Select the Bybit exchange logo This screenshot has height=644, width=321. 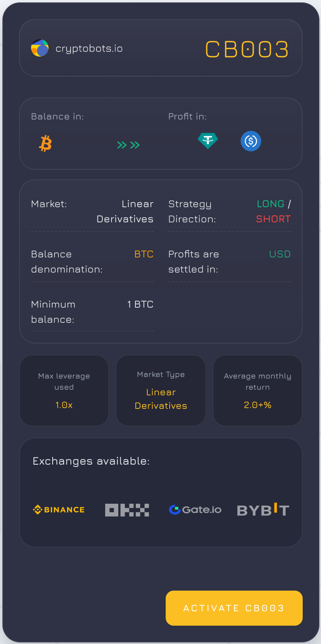[x=263, y=510]
